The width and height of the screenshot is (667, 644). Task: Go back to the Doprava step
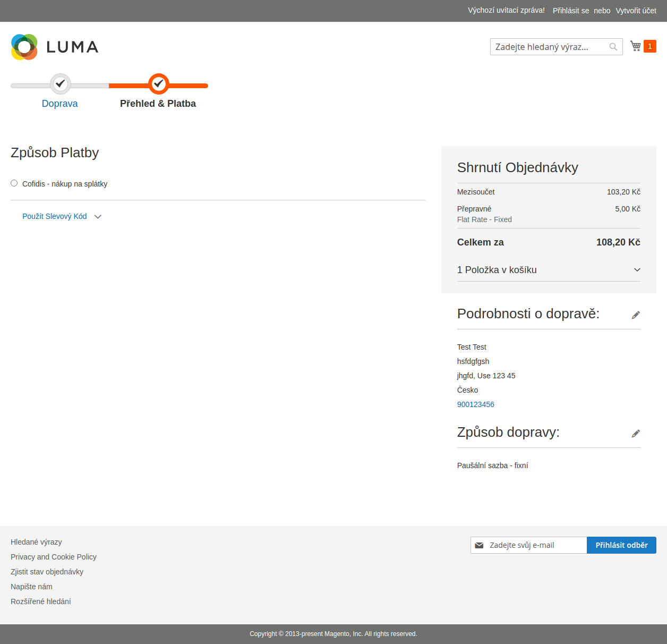(59, 104)
